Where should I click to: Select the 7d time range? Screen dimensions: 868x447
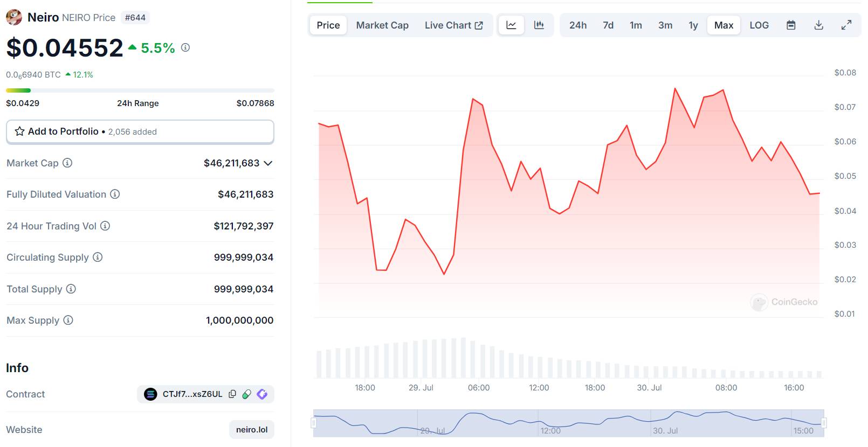[608, 25]
